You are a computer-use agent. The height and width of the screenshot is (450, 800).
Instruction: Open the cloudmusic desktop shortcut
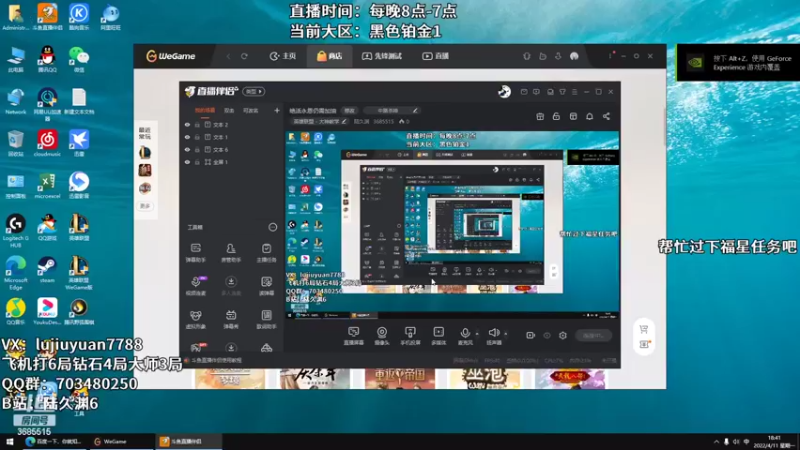tap(47, 143)
